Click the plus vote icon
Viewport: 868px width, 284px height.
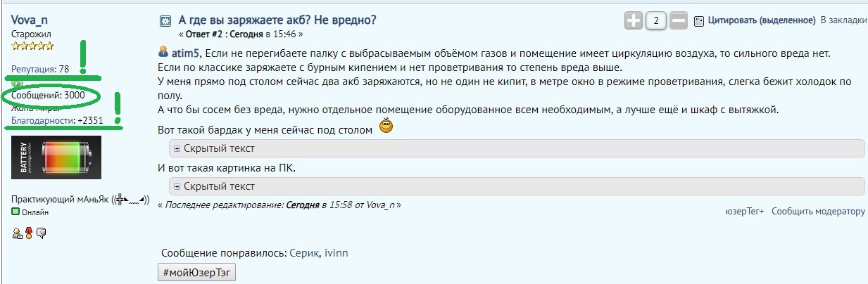[634, 21]
